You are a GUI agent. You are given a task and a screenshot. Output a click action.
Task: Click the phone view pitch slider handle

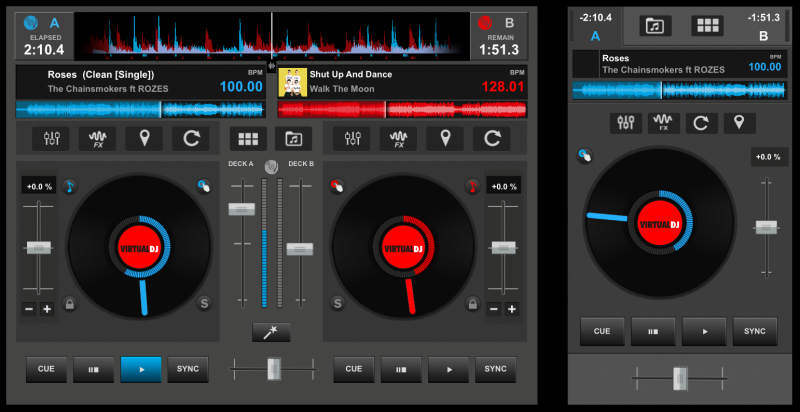point(766,227)
